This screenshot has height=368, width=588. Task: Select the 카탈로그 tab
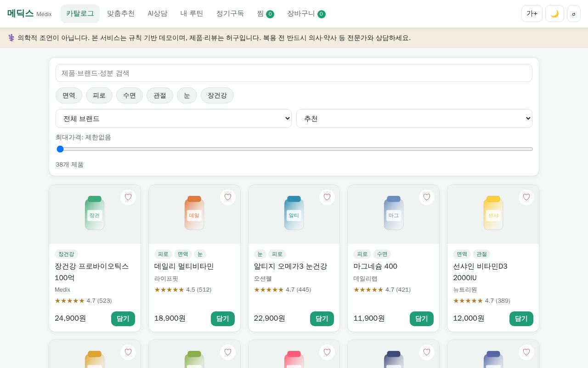pyautogui.click(x=80, y=14)
